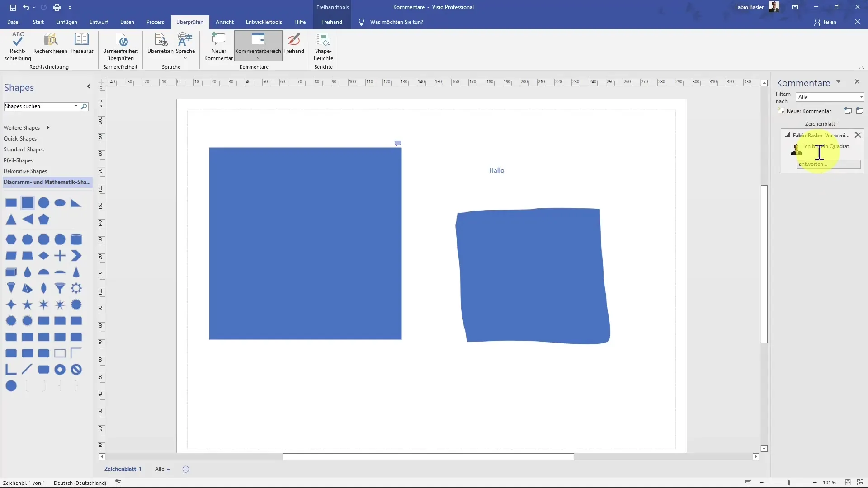Viewport: 868px width, 488px height.
Task: Open the Recherchieren research tool
Action: 50,44
